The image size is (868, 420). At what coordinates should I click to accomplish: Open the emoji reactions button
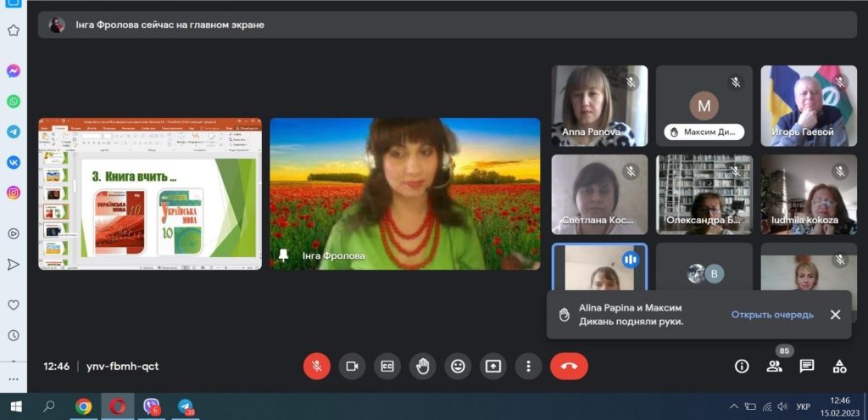coord(458,366)
